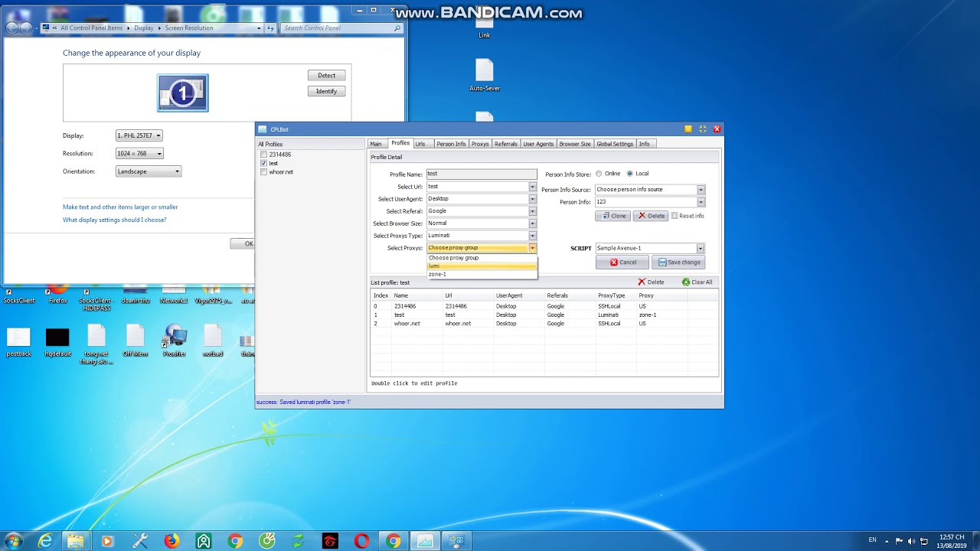Open the green refresh arrows taskbar icon
This screenshot has height=551, width=980.
pos(298,541)
